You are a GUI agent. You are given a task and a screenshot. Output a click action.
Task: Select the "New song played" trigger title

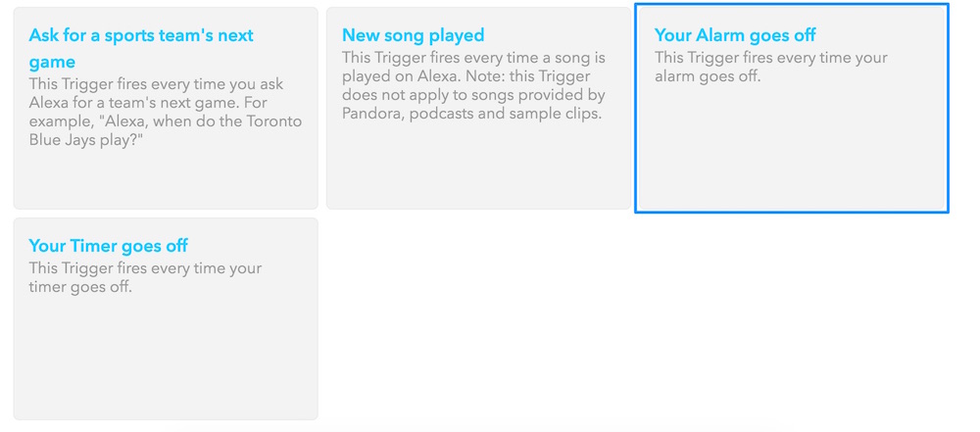click(413, 35)
